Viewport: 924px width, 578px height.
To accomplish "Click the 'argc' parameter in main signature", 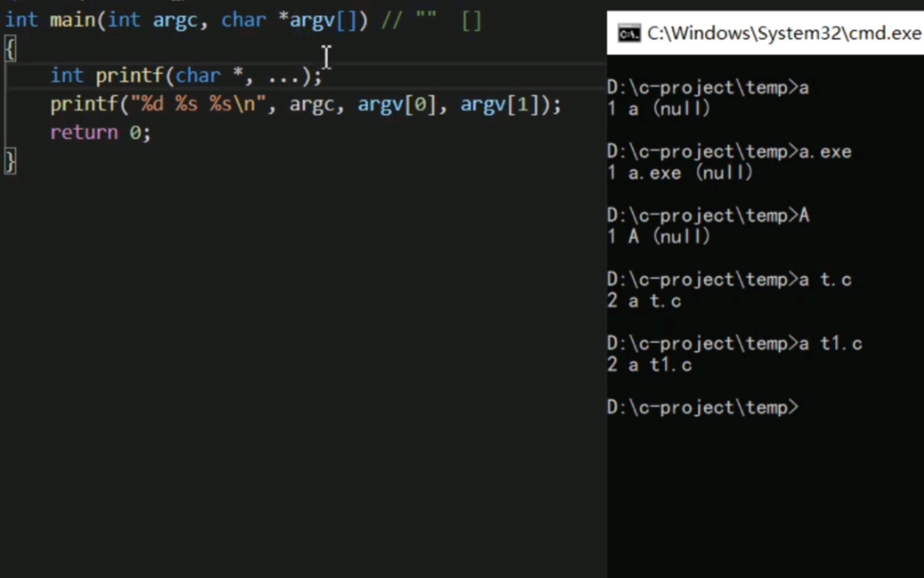I will tap(175, 20).
